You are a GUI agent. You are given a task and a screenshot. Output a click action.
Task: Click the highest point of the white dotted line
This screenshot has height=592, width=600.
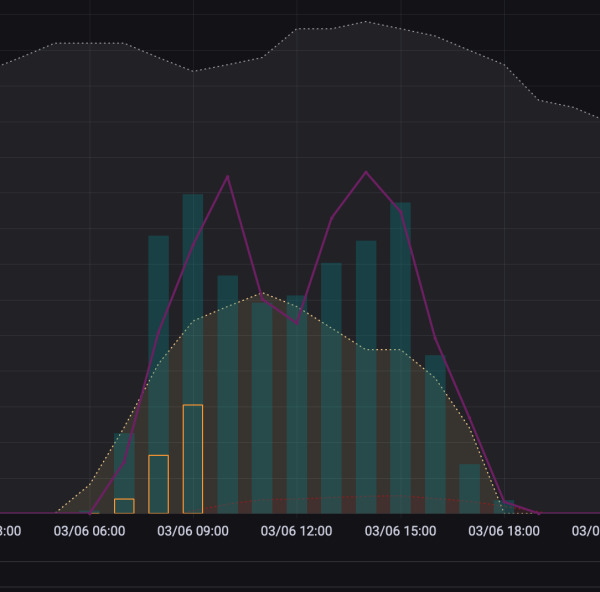tap(366, 21)
